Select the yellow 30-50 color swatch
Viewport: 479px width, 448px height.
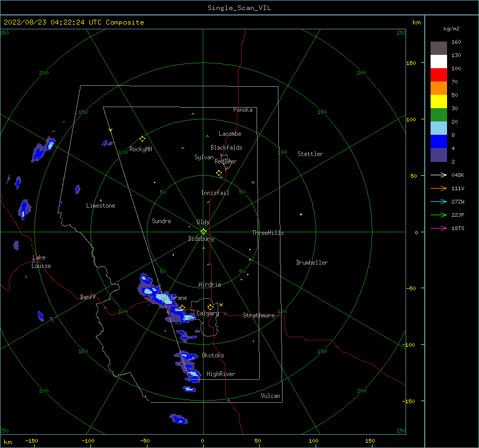439,102
